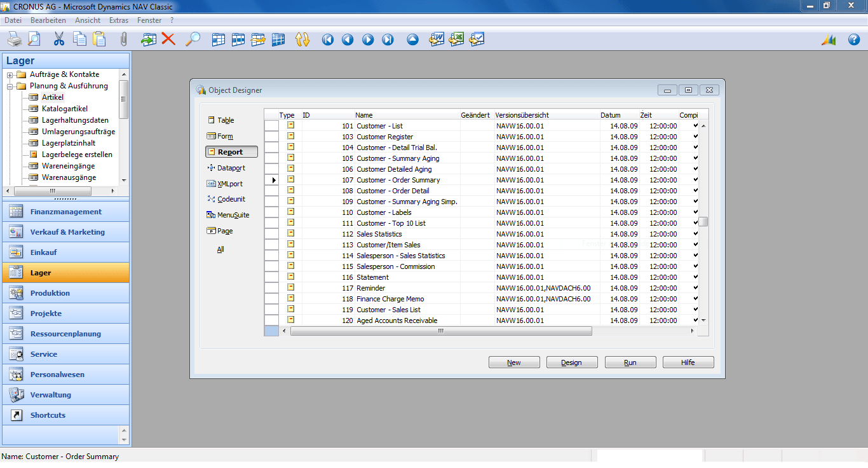This screenshot has height=468, width=868.
Task: Open the Extras menu
Action: (119, 20)
